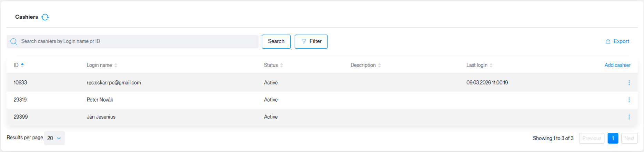Viewport: 644px width, 152px height.
Task: Sort by Login name column arrows
Action: 116,65
